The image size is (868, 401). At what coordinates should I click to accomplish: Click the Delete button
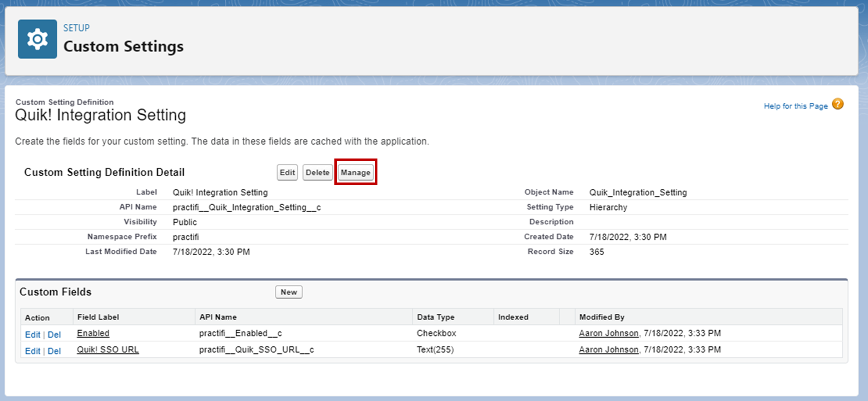[317, 172]
